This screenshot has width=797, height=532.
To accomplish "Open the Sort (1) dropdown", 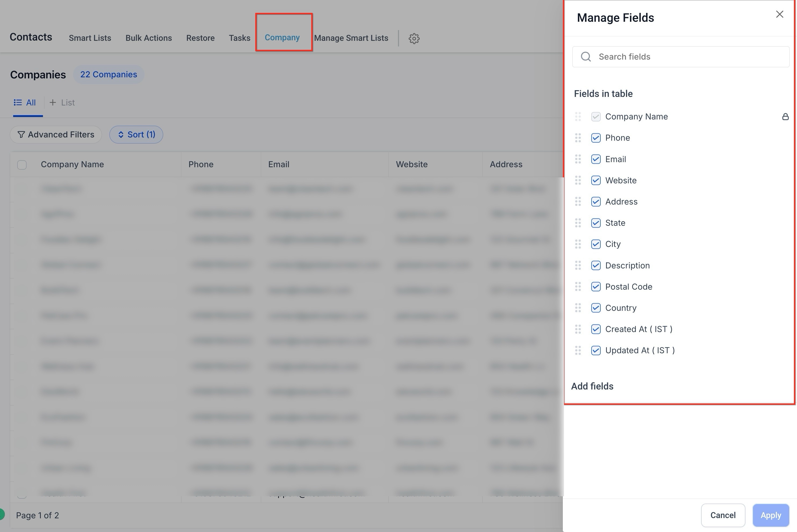I will (x=136, y=135).
